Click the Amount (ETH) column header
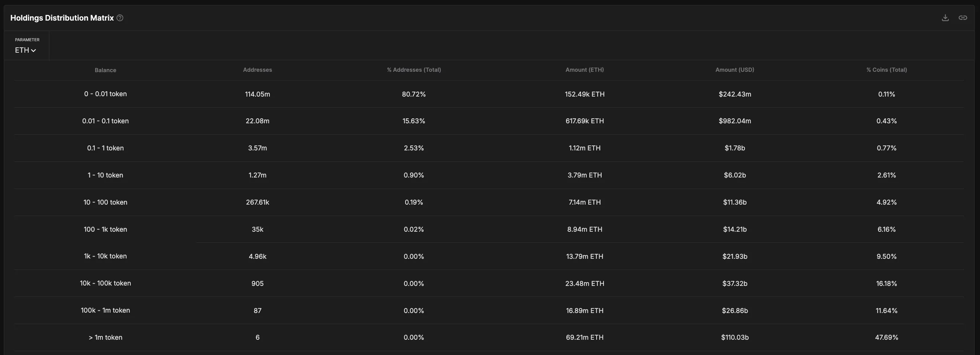This screenshot has height=355, width=980. 585,70
